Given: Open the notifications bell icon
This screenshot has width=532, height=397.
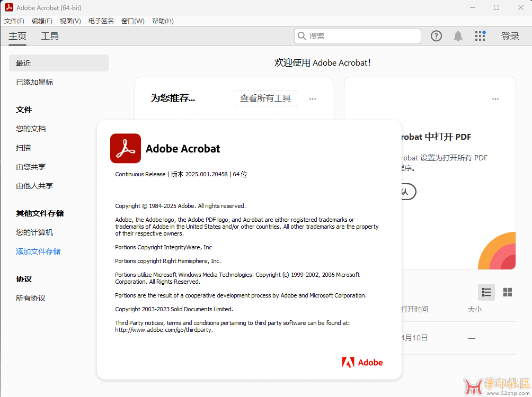Looking at the screenshot, I should tap(458, 36).
